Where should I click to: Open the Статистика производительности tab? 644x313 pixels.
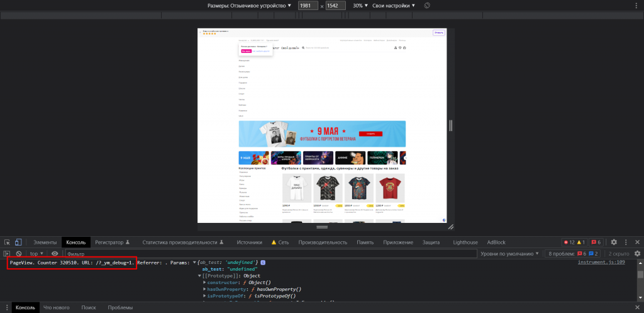(183, 242)
